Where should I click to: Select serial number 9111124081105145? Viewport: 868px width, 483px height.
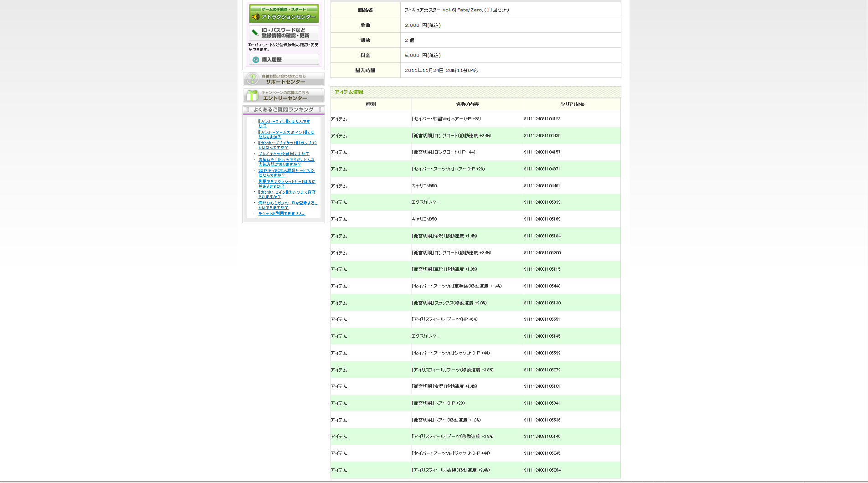click(542, 336)
